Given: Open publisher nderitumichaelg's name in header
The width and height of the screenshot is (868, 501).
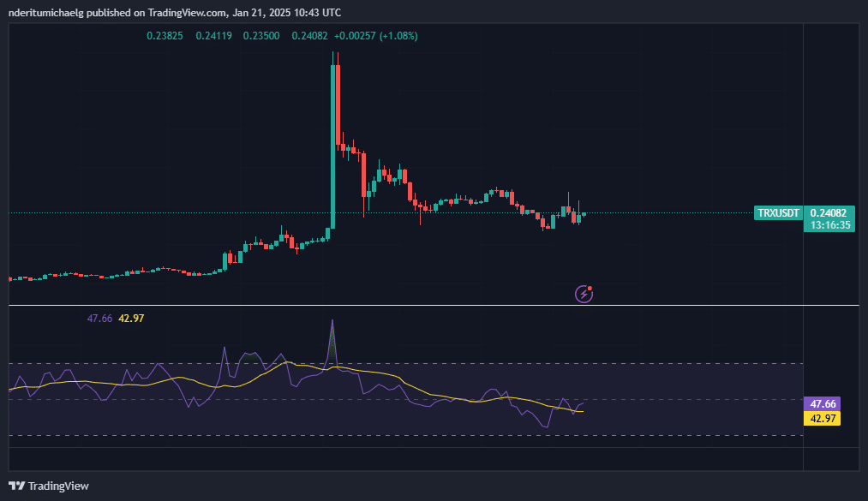Looking at the screenshot, I should pyautogui.click(x=51, y=13).
